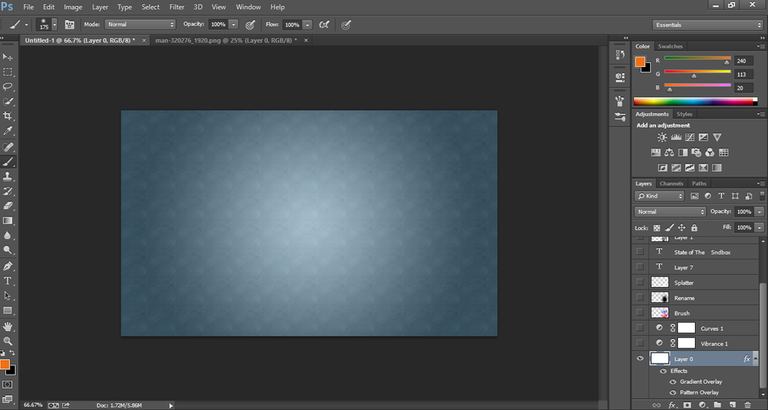Click the orange foreground color swatch
This screenshot has width=768, height=410.
click(x=5, y=364)
